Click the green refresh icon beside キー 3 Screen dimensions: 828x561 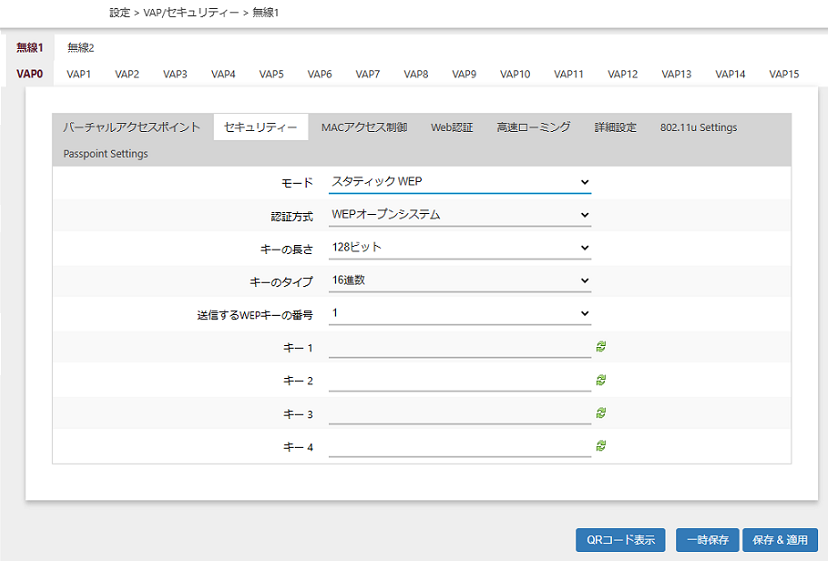point(602,413)
